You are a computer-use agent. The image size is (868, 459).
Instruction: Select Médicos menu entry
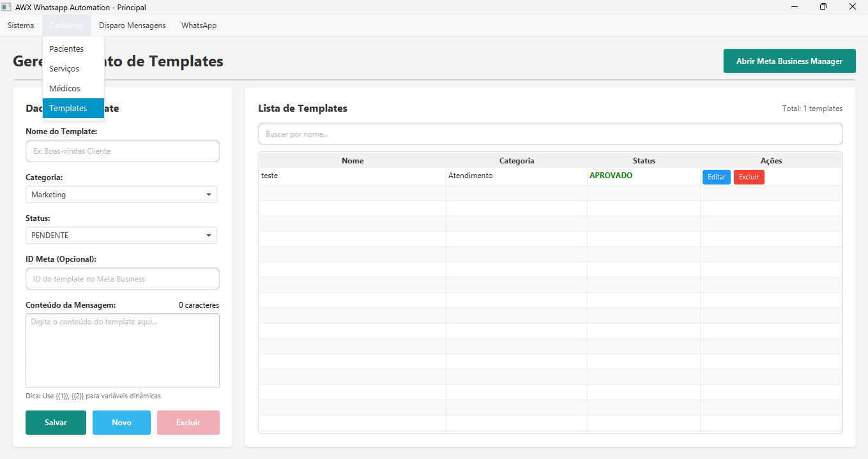tap(65, 89)
